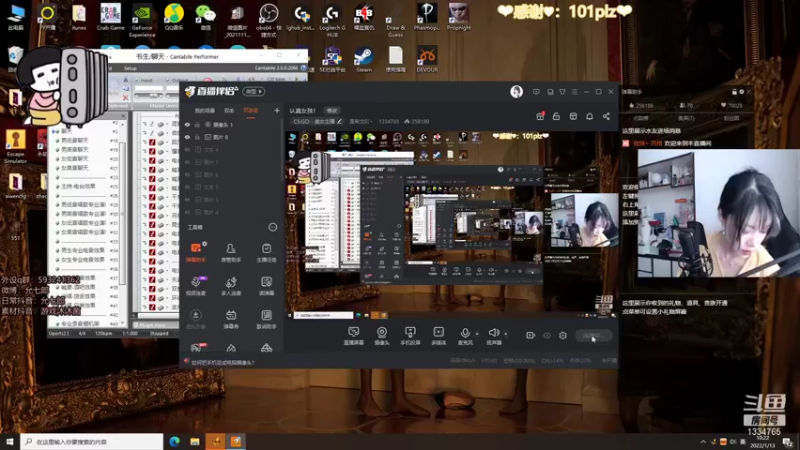The height and width of the screenshot is (450, 800).
Task: Open the mode switcher pill next to logo
Action: tap(254, 91)
